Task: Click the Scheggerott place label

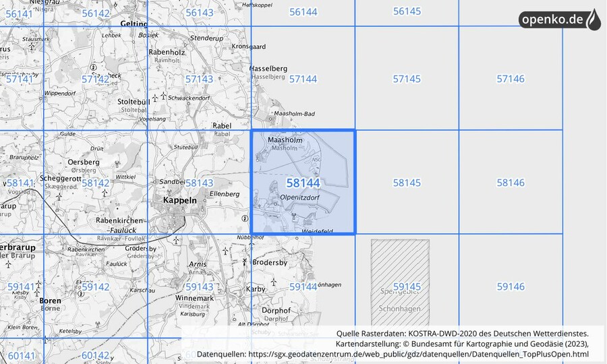Action: click(61, 179)
